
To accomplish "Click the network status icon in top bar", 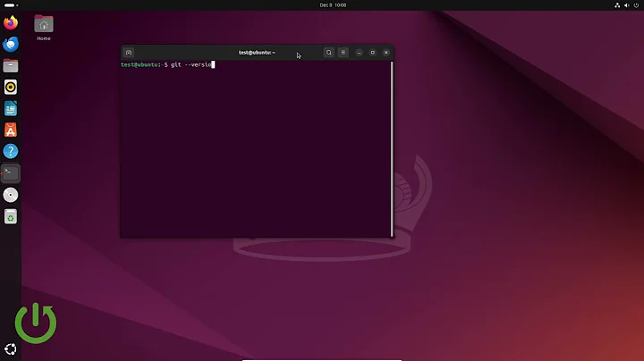I will pos(617,5).
